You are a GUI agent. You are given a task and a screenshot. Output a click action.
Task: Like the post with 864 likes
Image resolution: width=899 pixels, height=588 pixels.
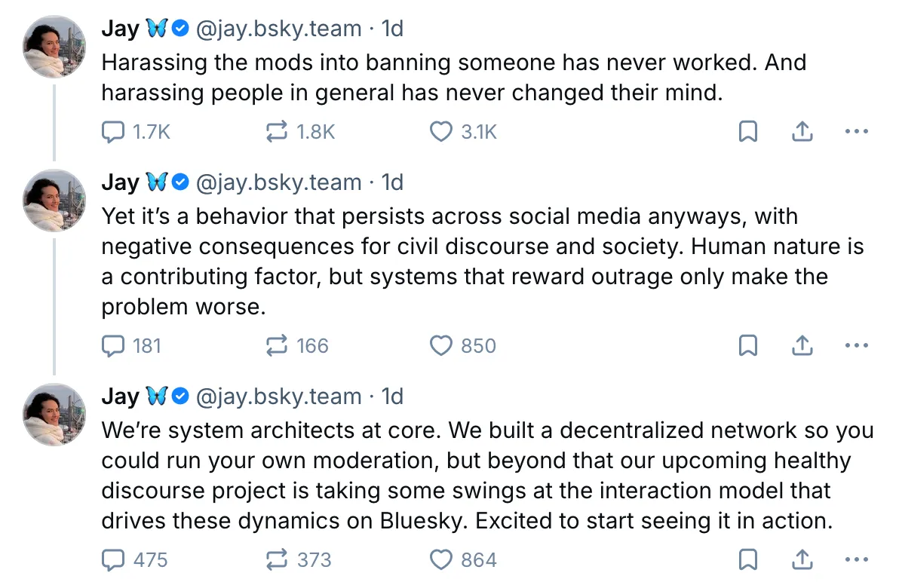440,560
